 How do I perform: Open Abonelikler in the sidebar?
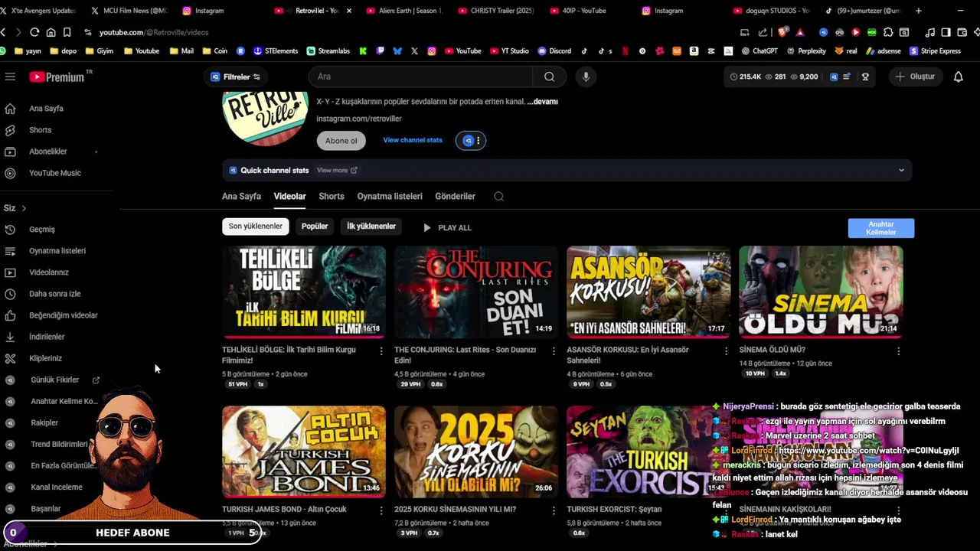47,152
